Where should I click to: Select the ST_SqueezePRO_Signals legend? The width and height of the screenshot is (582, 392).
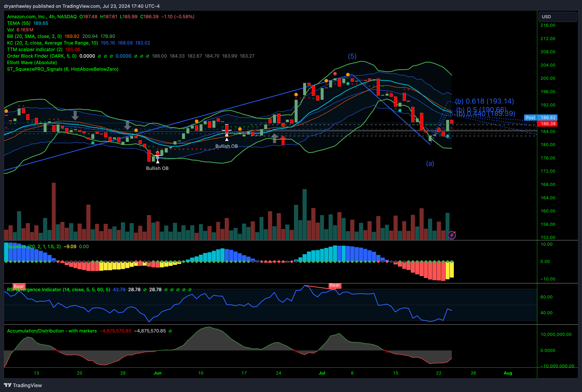click(x=63, y=69)
